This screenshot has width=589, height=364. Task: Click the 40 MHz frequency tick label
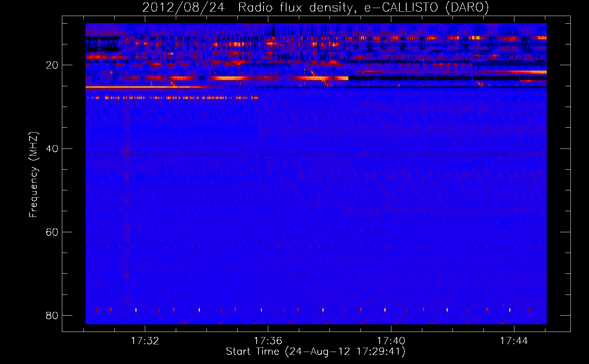click(x=52, y=149)
